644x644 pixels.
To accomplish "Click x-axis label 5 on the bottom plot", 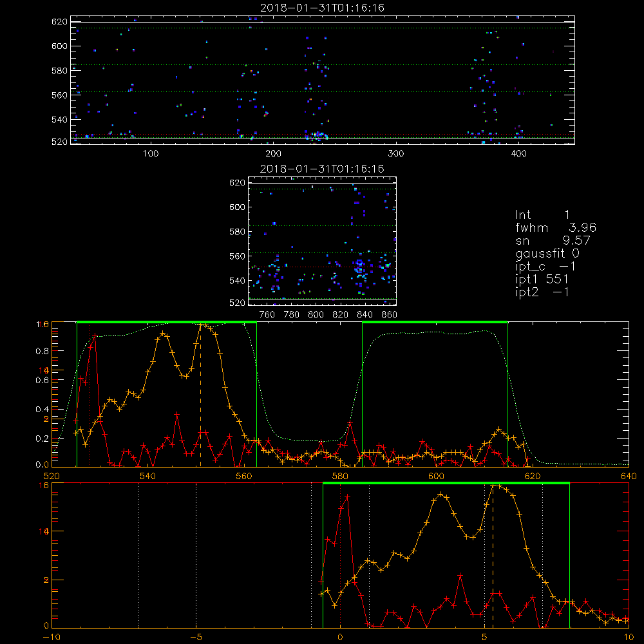I will 485,637.
